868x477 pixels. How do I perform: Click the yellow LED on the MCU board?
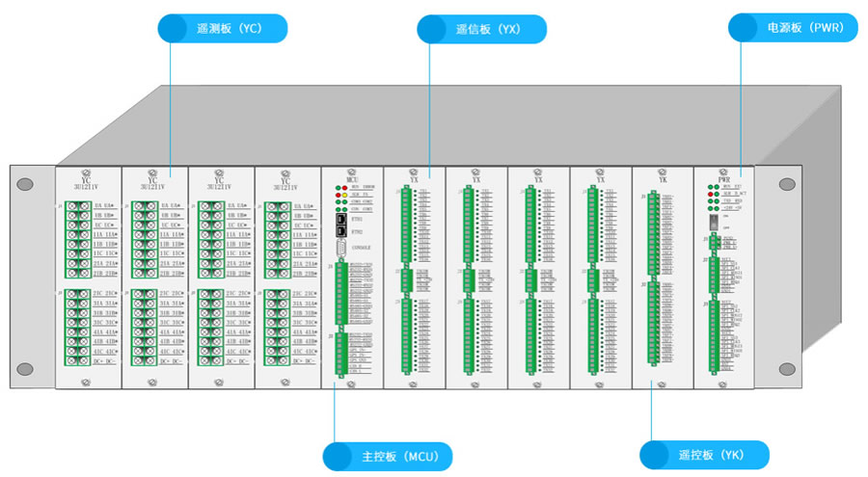click(x=345, y=196)
